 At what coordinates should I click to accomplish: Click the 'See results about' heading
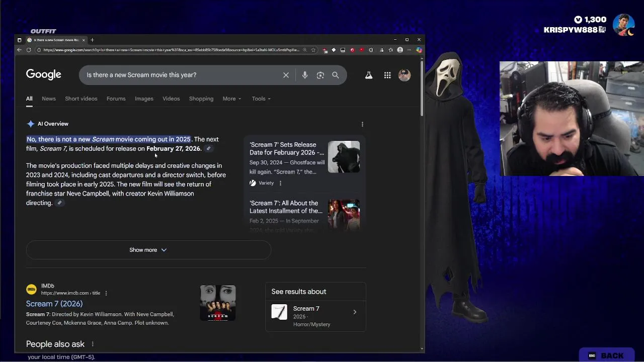point(299,292)
